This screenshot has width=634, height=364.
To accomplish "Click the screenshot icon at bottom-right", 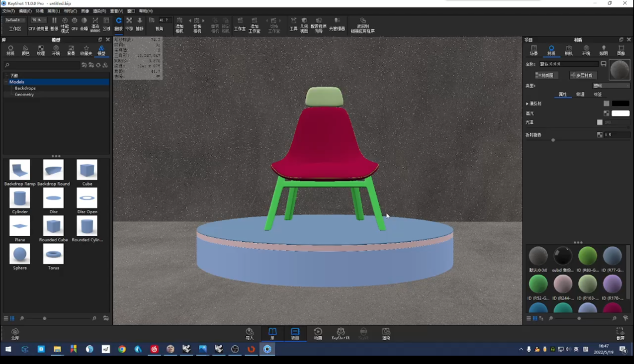I will pos(620,333).
